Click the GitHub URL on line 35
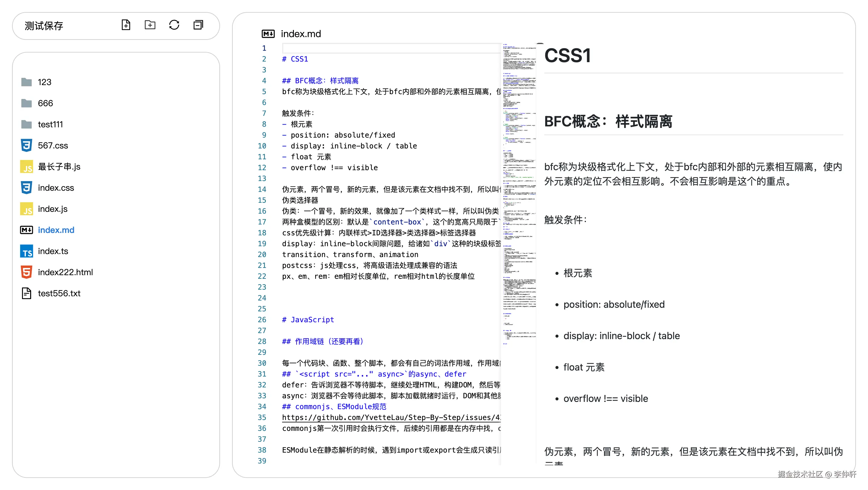868x490 pixels. click(x=391, y=418)
